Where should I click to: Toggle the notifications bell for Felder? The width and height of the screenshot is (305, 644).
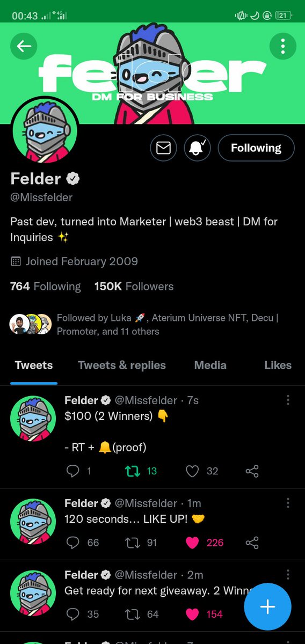tap(197, 148)
